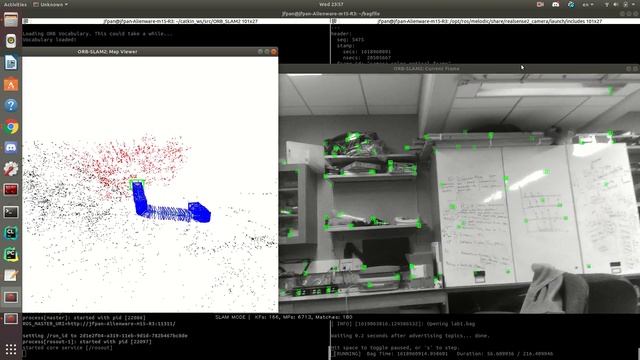Open LibreOffice Writer in the dock
The height and width of the screenshot is (360, 640).
tap(11, 62)
